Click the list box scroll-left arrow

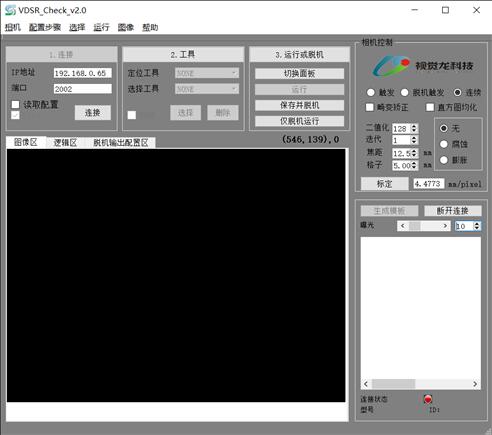coord(366,384)
